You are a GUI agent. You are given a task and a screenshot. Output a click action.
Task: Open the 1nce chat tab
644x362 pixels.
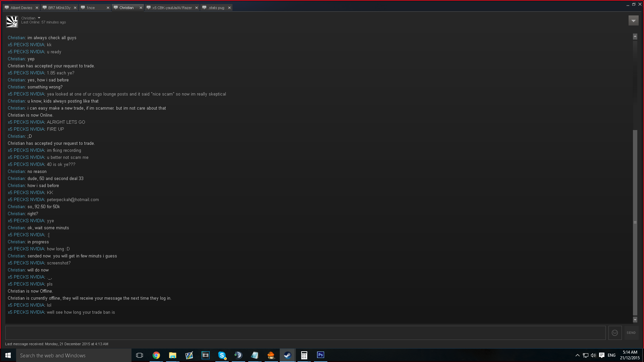click(x=91, y=8)
